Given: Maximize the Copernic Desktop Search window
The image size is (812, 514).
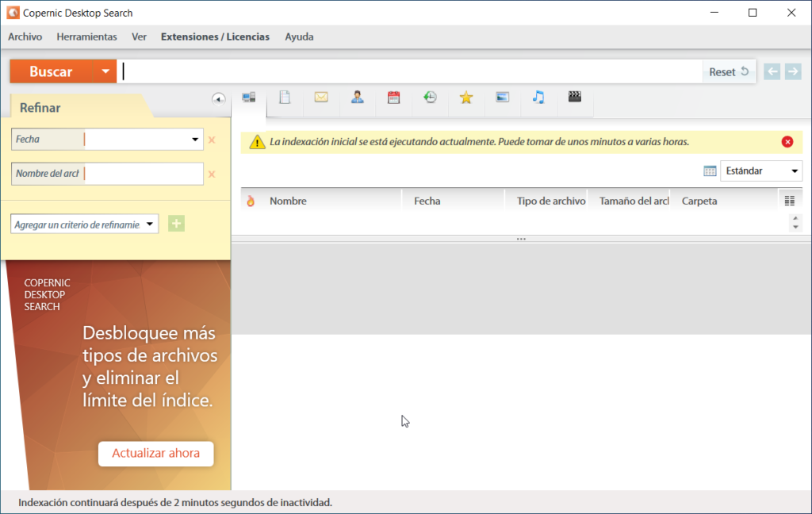Looking at the screenshot, I should click(x=753, y=13).
